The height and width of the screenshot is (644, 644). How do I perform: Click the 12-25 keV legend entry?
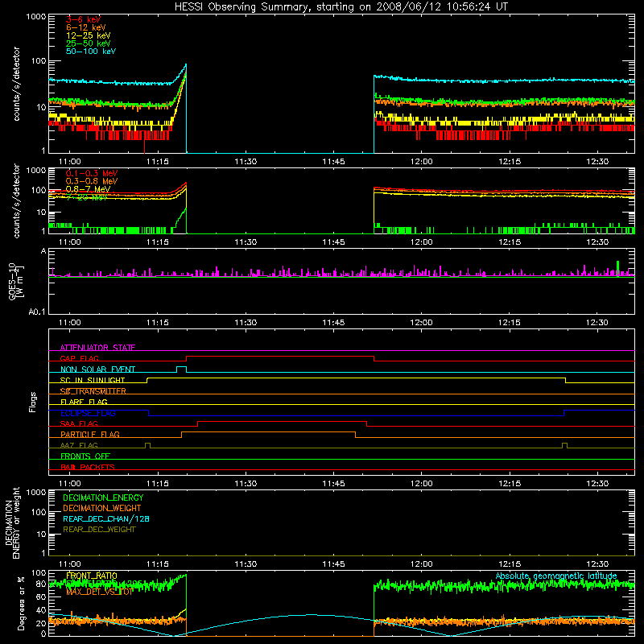[x=88, y=35]
